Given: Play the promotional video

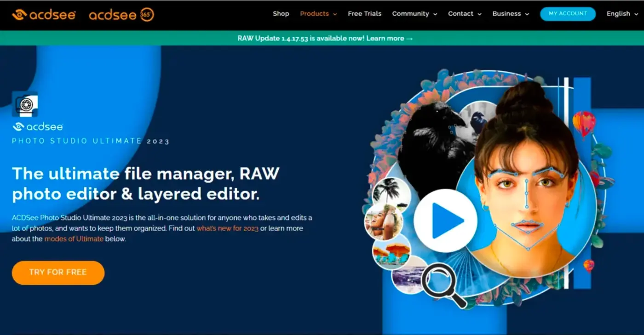Looking at the screenshot, I should tap(445, 221).
